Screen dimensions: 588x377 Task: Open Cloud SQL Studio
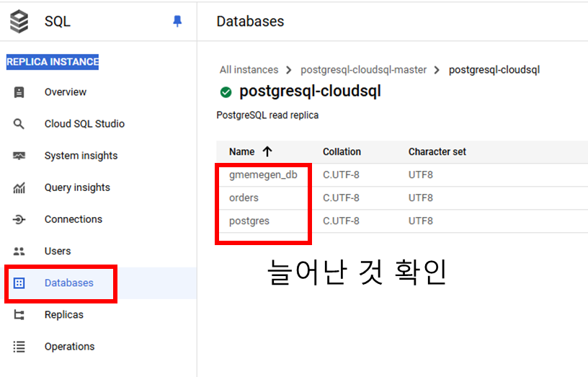click(x=84, y=124)
